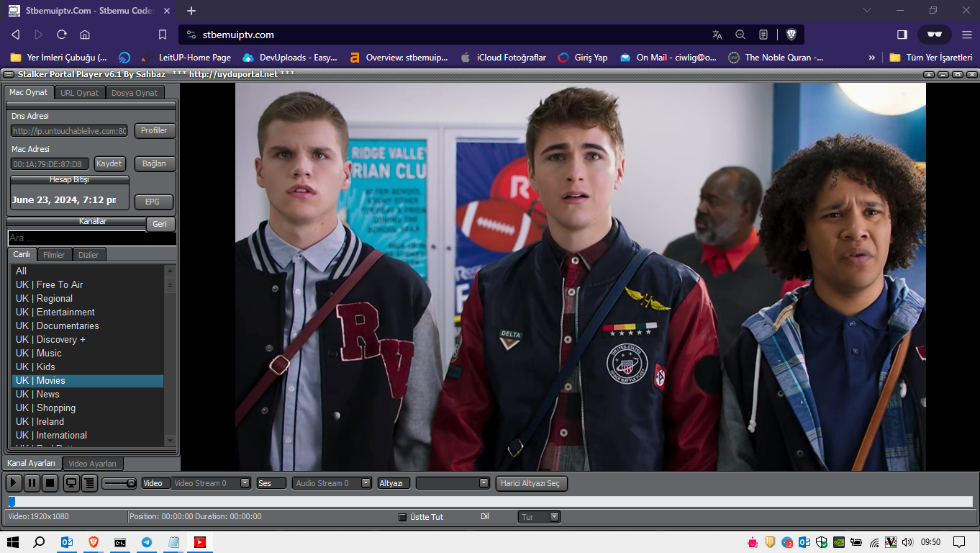The width and height of the screenshot is (980, 553).
Task: Toggle the browser sidebar panel icon
Action: point(902,35)
